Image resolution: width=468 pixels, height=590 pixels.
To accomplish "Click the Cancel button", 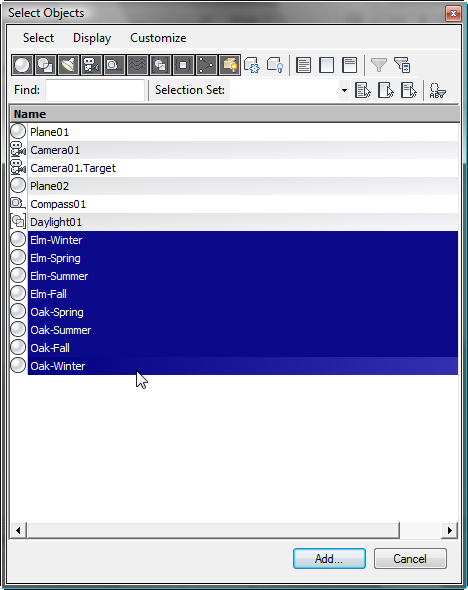I will pos(410,558).
